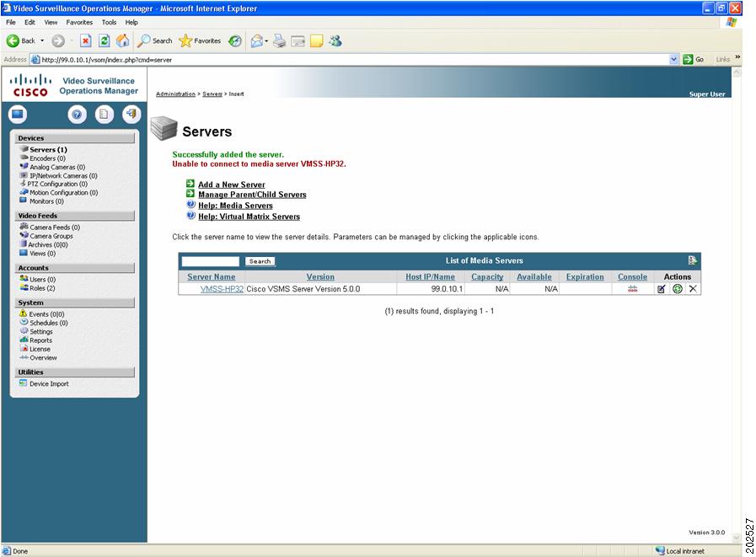
Task: Open Motion Configuration (0) in the sidebar
Action: [64, 192]
